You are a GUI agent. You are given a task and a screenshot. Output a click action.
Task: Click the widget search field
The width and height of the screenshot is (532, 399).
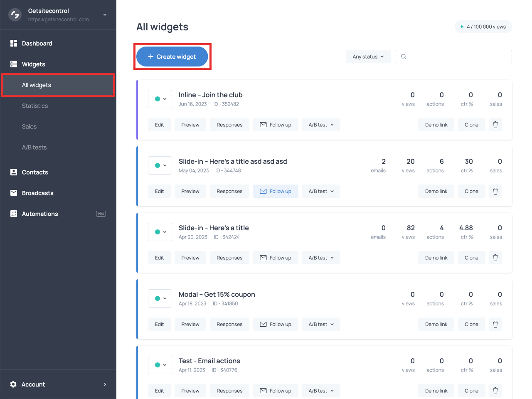click(x=453, y=57)
